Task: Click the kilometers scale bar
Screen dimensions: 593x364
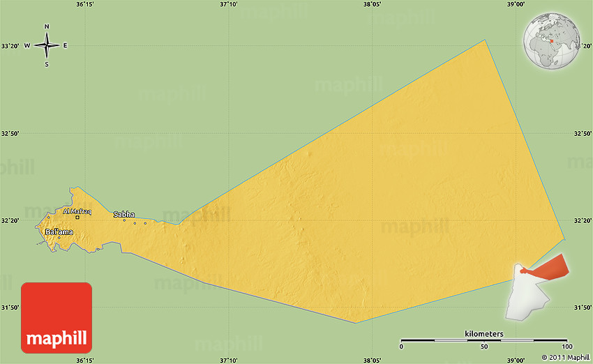Action: [x=483, y=340]
